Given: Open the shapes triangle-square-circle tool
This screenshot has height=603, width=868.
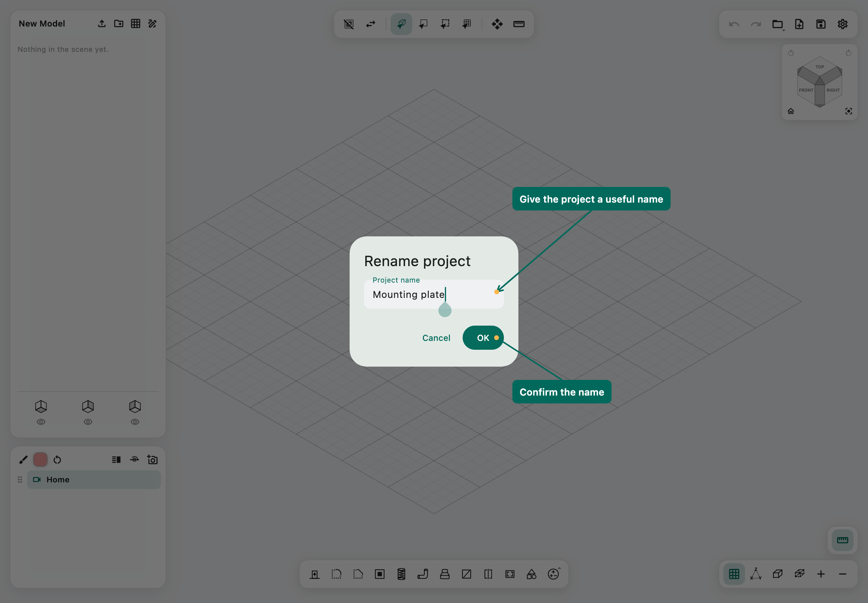Looking at the screenshot, I should (x=532, y=574).
